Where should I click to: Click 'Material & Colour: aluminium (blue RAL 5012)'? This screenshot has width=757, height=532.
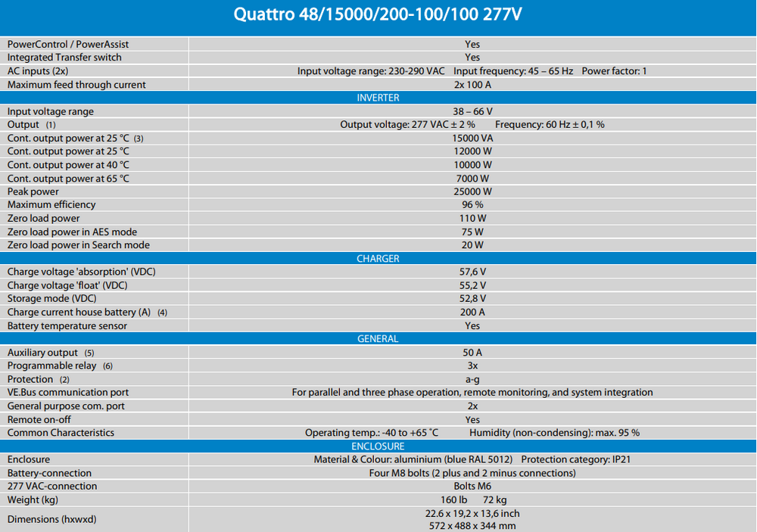413,459
